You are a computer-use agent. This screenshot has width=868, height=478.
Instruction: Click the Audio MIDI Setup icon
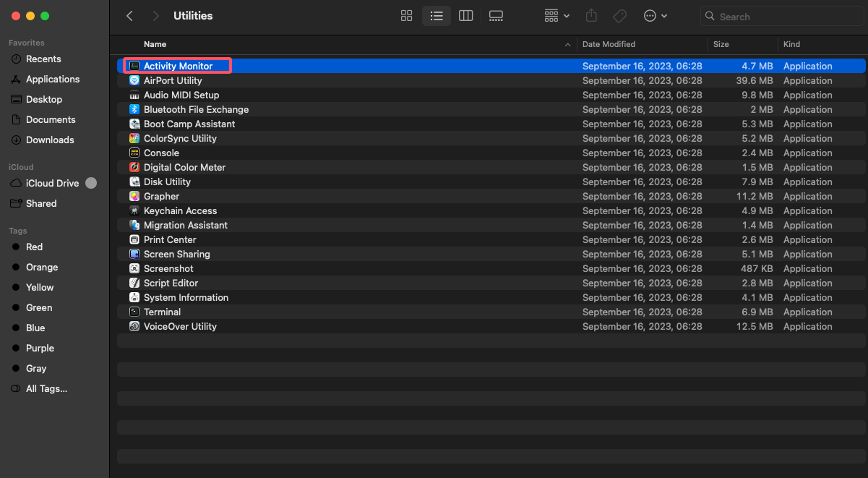pyautogui.click(x=134, y=95)
